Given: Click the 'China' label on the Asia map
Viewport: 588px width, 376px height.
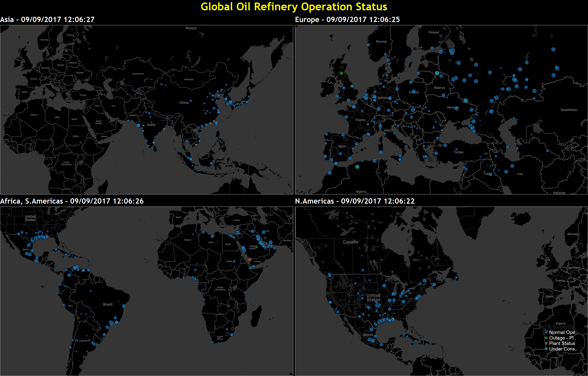Looking at the screenshot, I should (x=184, y=103).
